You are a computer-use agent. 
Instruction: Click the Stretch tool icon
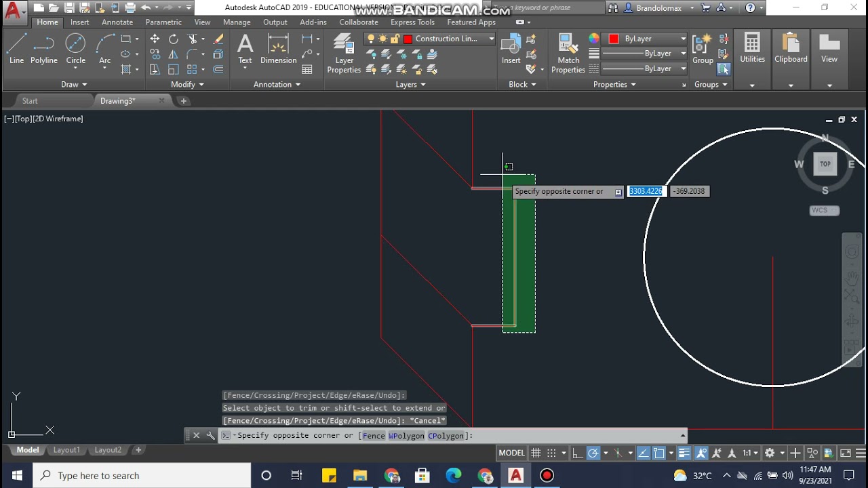point(155,69)
